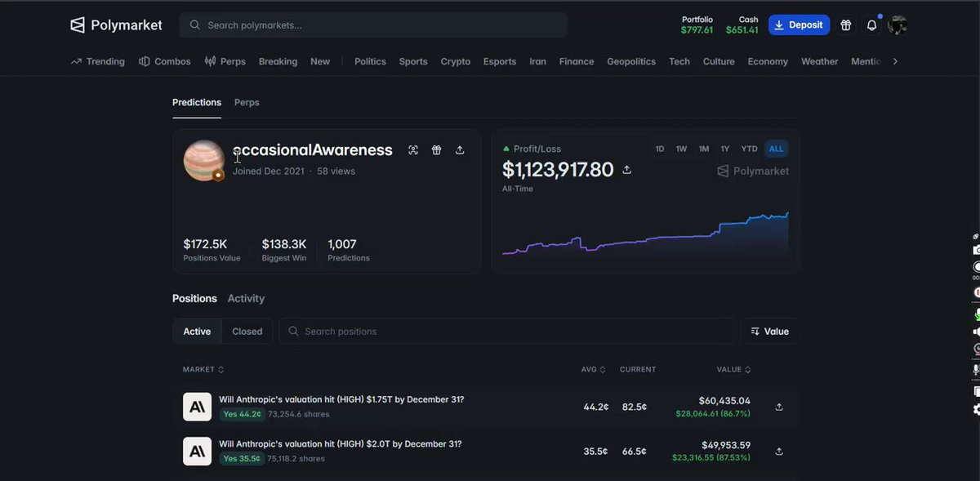
Task: Click the gift icon next to the username
Action: click(x=437, y=150)
